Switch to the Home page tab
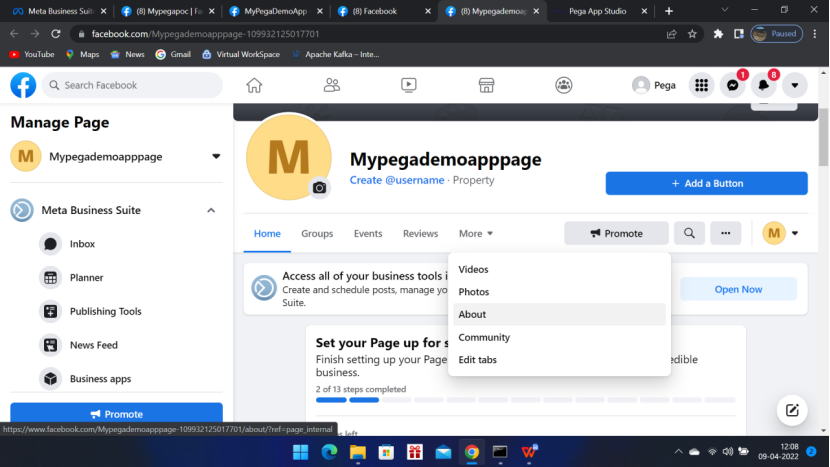The height and width of the screenshot is (467, 830). (x=267, y=234)
